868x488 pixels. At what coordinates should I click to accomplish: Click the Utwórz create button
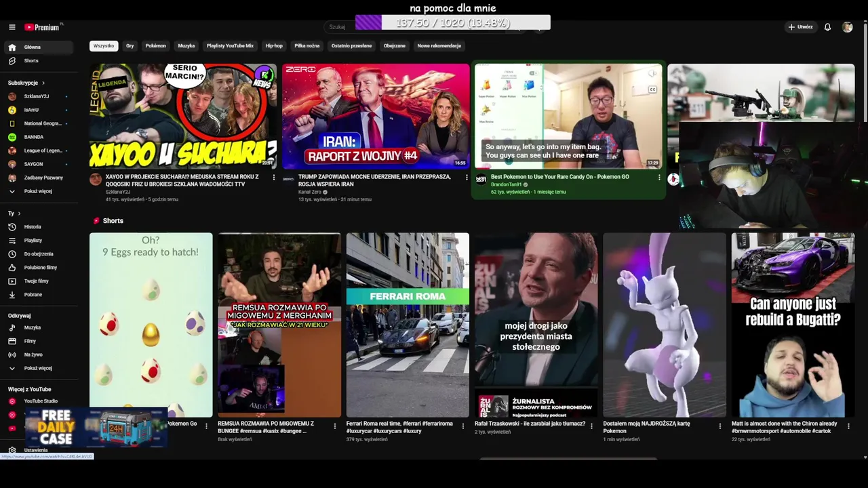pos(800,27)
